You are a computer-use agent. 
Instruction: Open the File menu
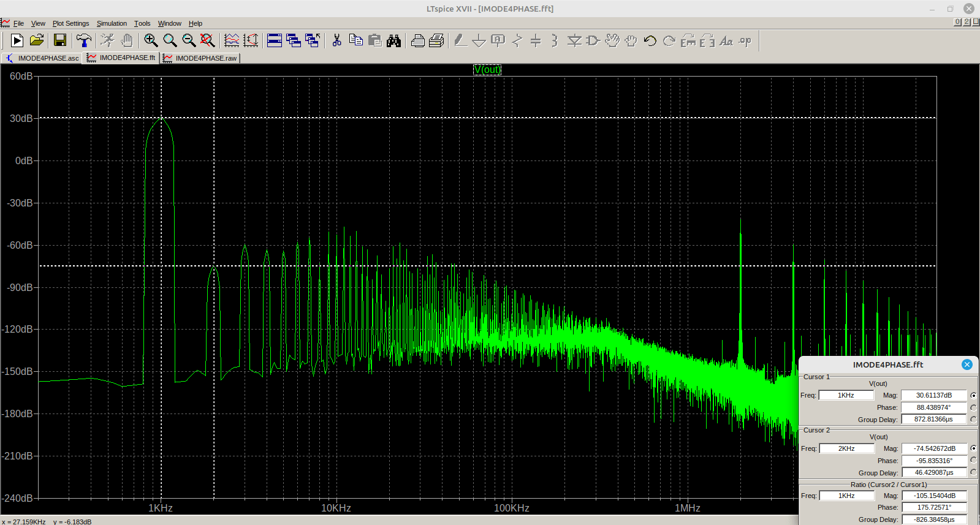pos(18,23)
